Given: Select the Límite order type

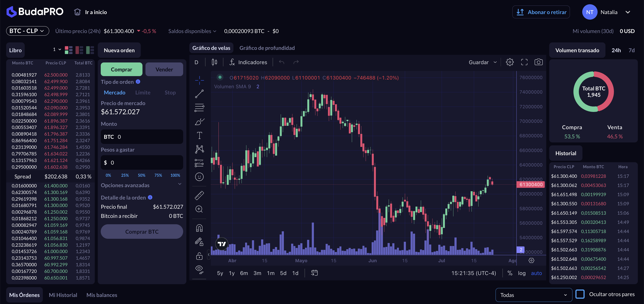Looking at the screenshot, I should pos(143,92).
